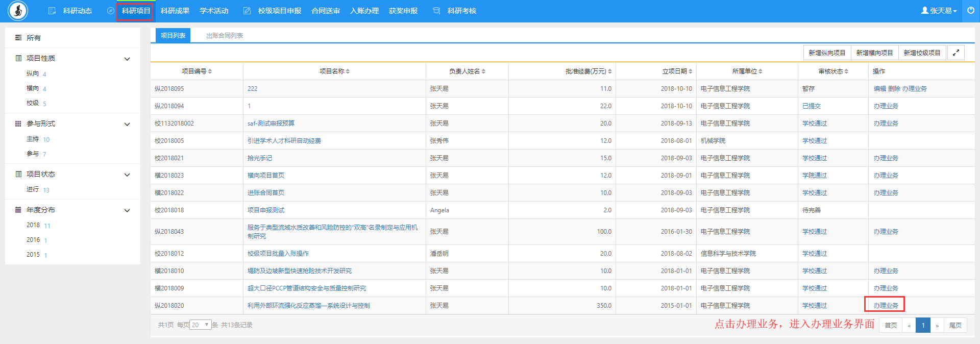
Task: Open the 拾光手记 project link
Action: [x=259, y=158]
